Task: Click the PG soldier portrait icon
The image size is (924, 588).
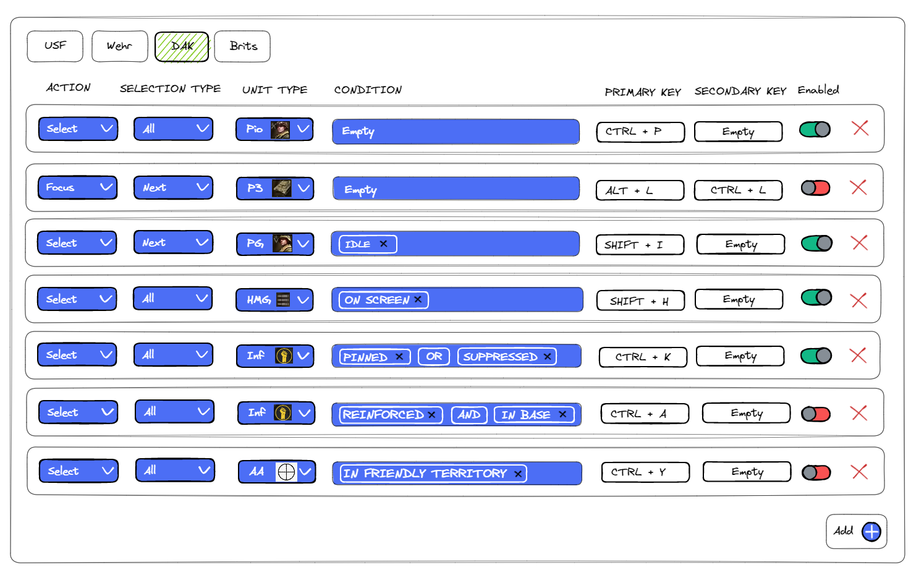Action: [282, 243]
